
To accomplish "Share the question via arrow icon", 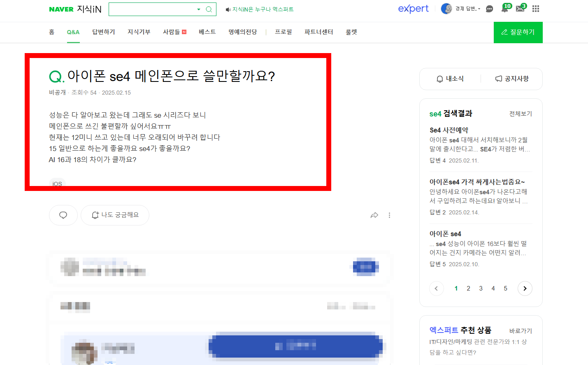I will tap(374, 215).
